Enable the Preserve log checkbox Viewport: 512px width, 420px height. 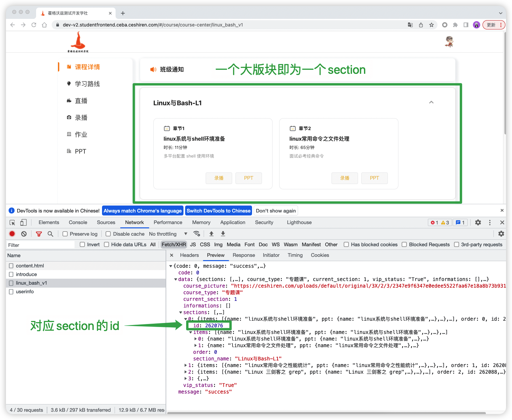click(x=65, y=234)
